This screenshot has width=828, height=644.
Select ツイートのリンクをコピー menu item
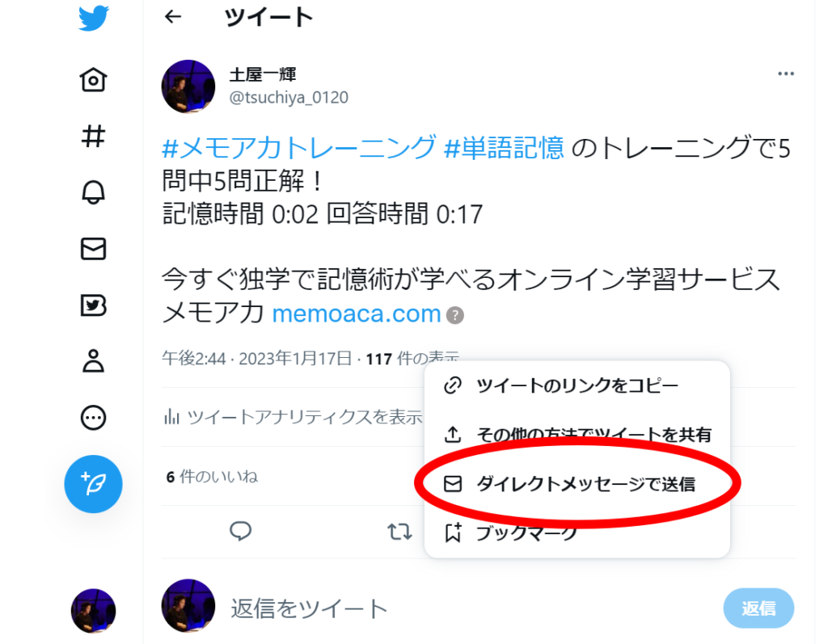577,385
